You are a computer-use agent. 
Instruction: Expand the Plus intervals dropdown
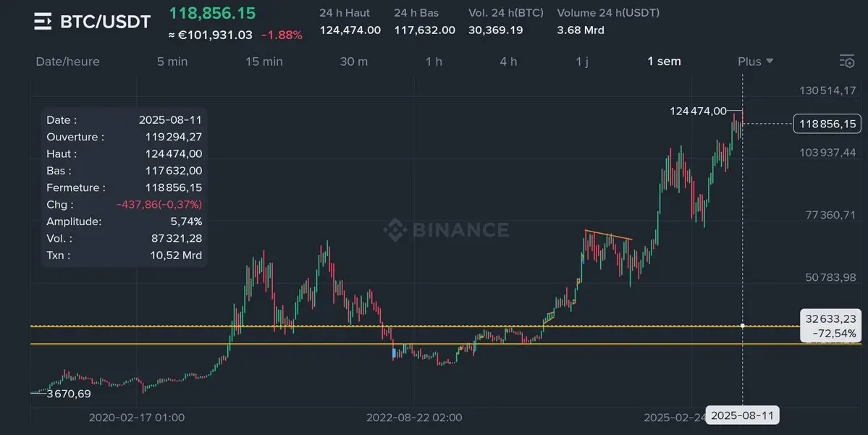[755, 62]
